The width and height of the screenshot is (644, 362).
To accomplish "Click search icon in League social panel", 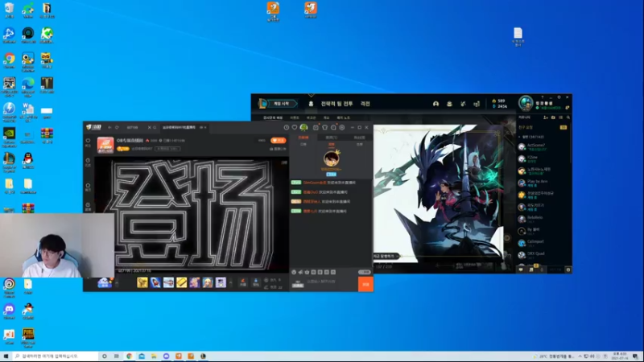I will [x=568, y=117].
